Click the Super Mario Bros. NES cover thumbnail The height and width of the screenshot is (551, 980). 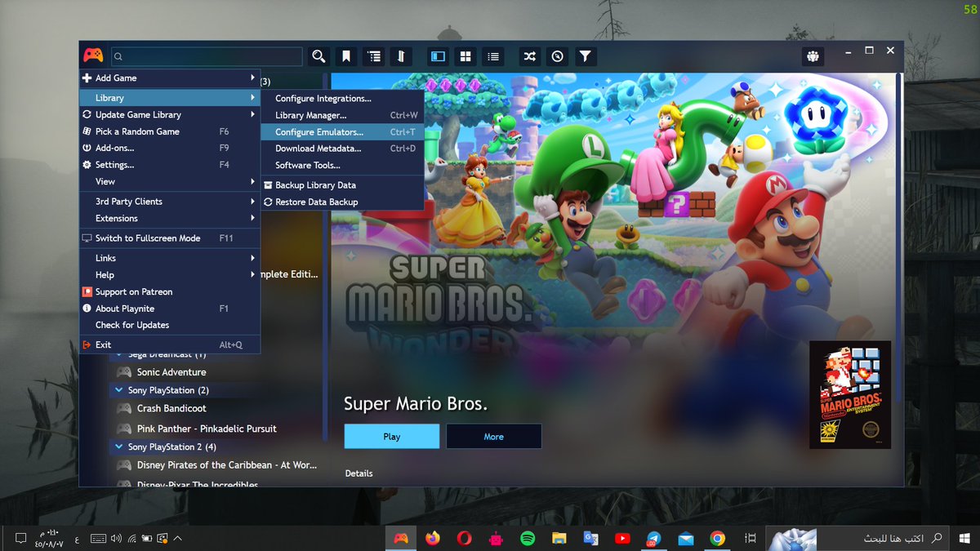point(850,394)
